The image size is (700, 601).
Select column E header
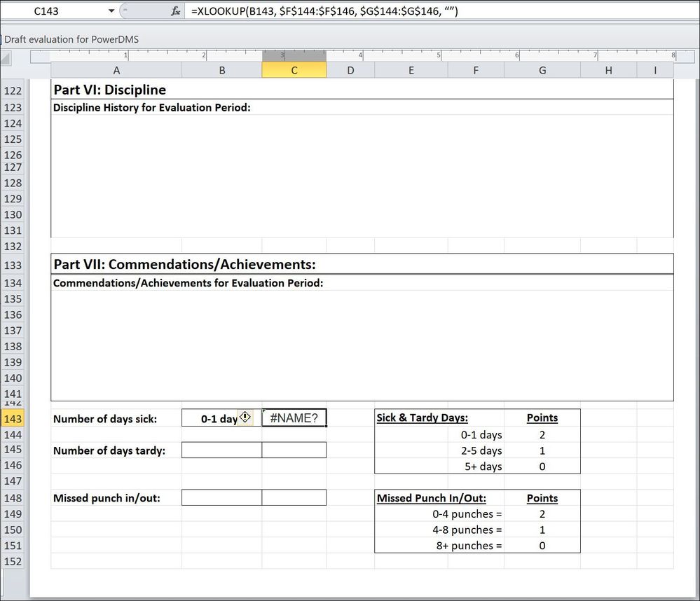tap(411, 70)
